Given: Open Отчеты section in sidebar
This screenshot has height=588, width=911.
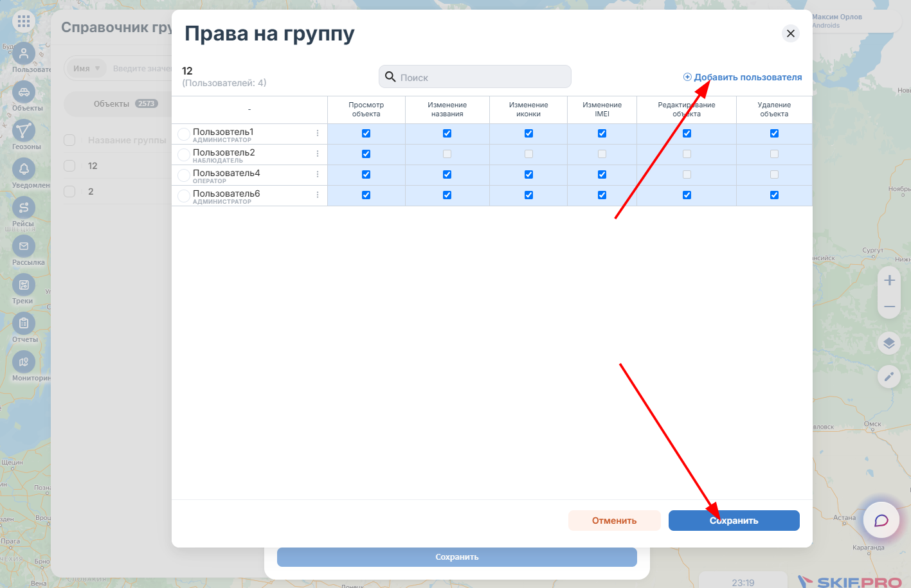Looking at the screenshot, I should point(24,323).
